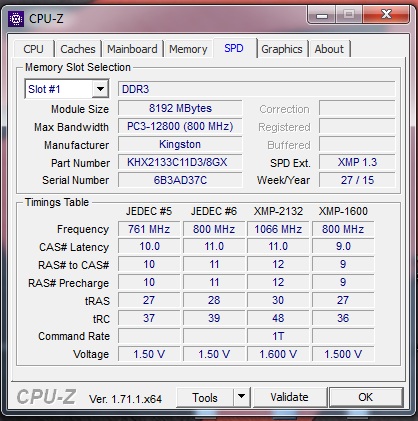Click the Kingston manufacturer field
418x421 pixels.
[x=180, y=144]
